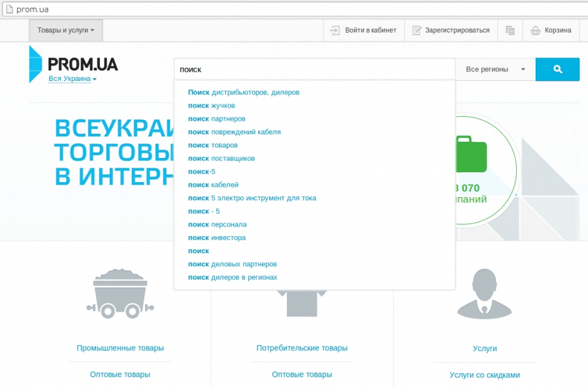The image size is (588, 387).
Task: Click Оптовые товары under Промышленные товары
Action: click(120, 374)
